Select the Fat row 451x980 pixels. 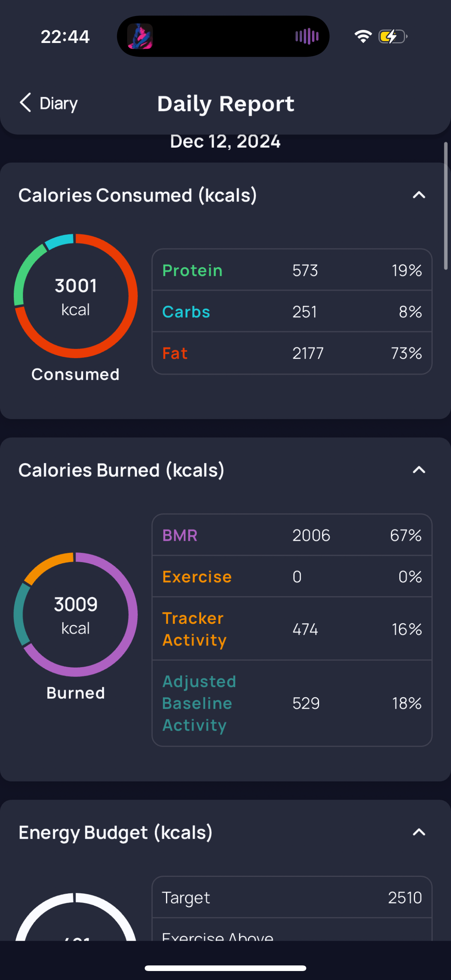pos(292,353)
